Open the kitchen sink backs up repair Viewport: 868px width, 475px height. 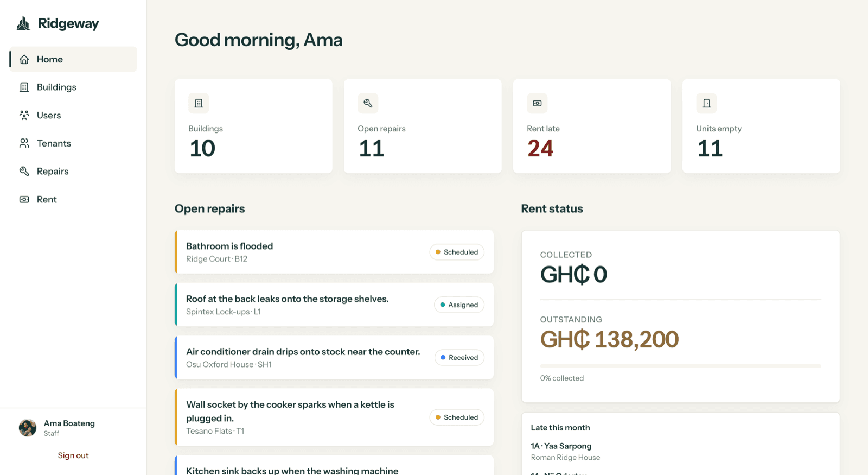pos(334,466)
